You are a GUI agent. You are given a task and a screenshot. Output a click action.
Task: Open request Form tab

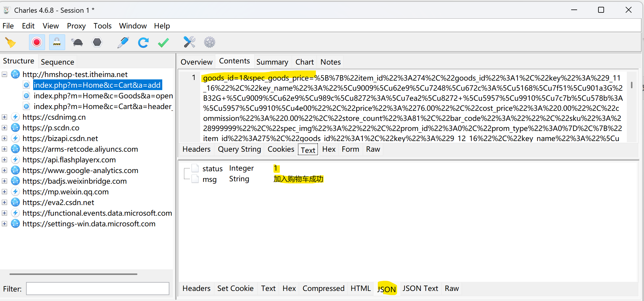[x=350, y=149]
